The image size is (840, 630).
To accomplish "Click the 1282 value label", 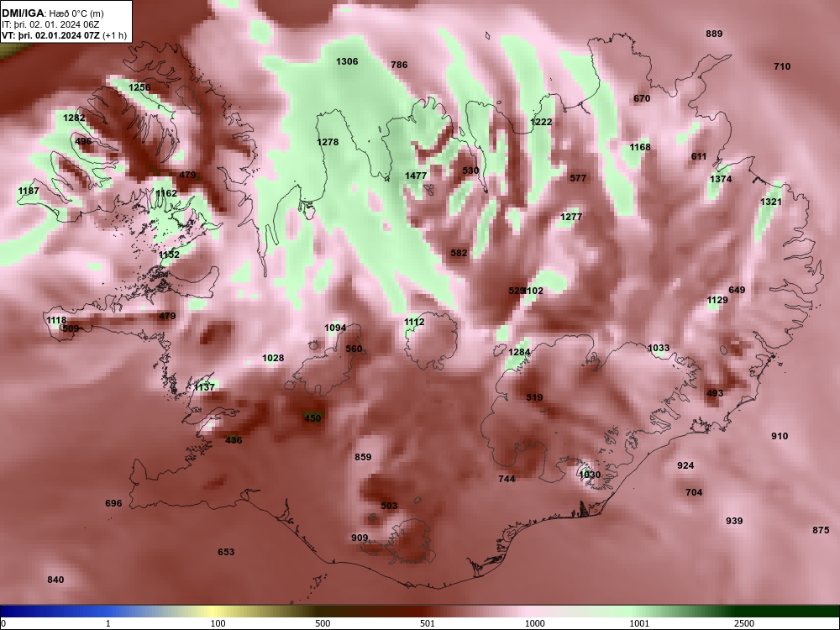I will click(x=74, y=118).
